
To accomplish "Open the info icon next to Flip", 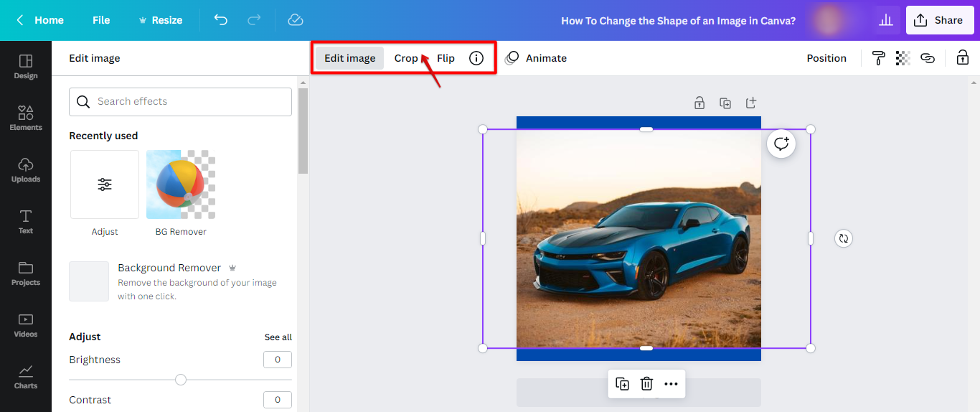I will [x=476, y=58].
